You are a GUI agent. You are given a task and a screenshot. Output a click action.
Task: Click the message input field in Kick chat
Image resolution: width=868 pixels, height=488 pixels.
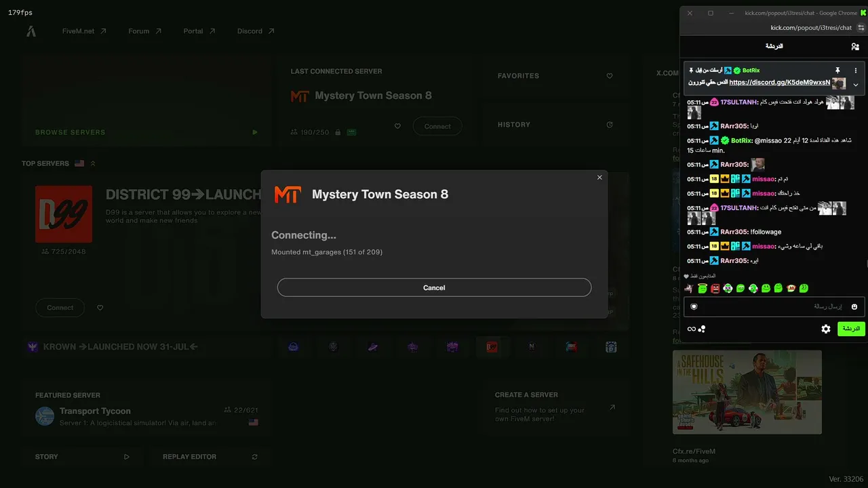[775, 307]
